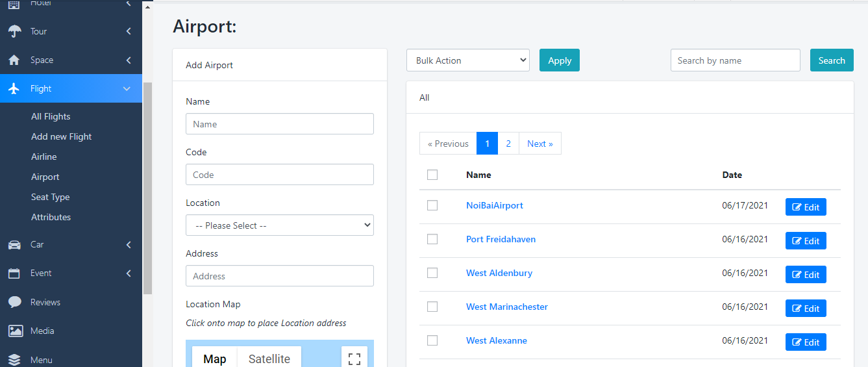Open Reviews via speech bubble icon
Screen dimensions: 868x367
(14, 302)
